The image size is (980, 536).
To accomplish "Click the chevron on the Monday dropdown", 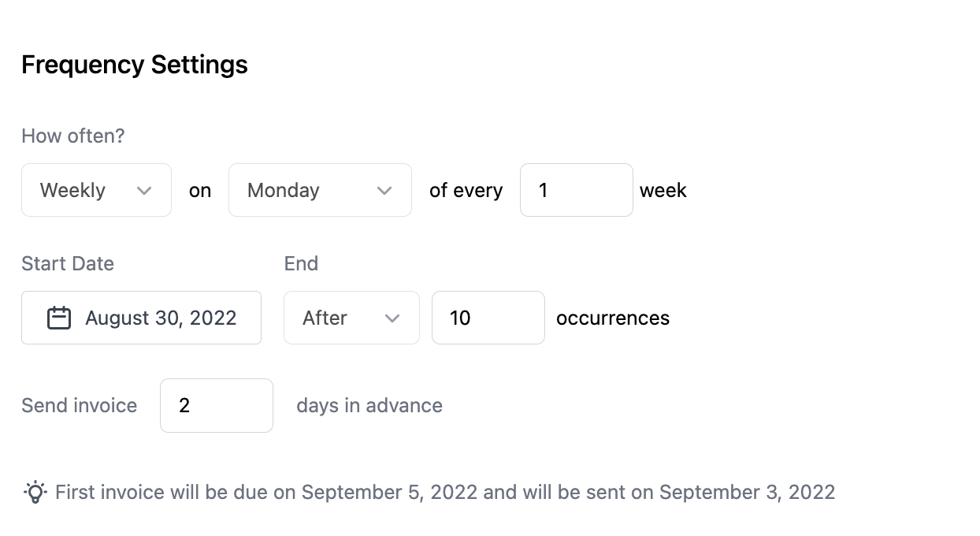I will pyautogui.click(x=385, y=190).
